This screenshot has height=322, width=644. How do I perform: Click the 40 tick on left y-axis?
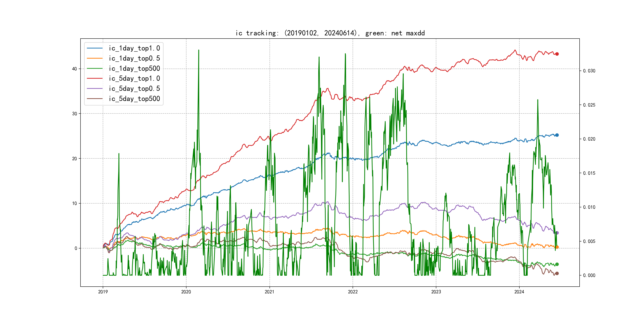(75, 69)
